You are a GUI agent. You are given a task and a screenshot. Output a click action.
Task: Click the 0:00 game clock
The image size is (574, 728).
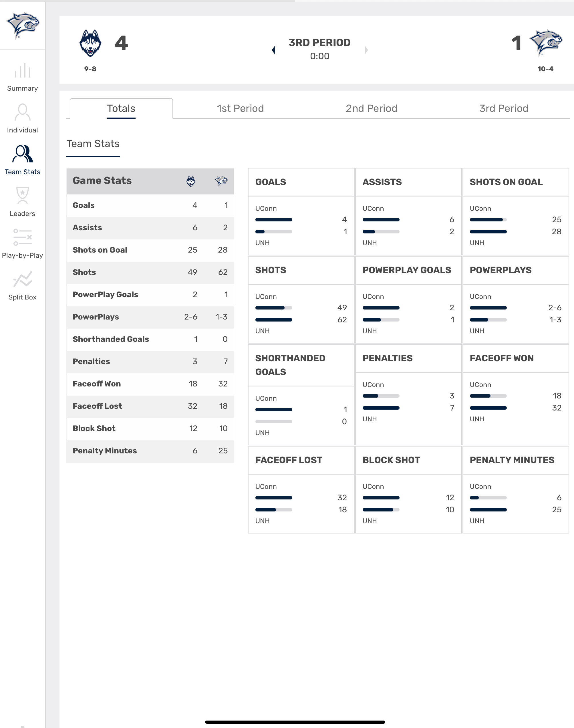tap(319, 56)
